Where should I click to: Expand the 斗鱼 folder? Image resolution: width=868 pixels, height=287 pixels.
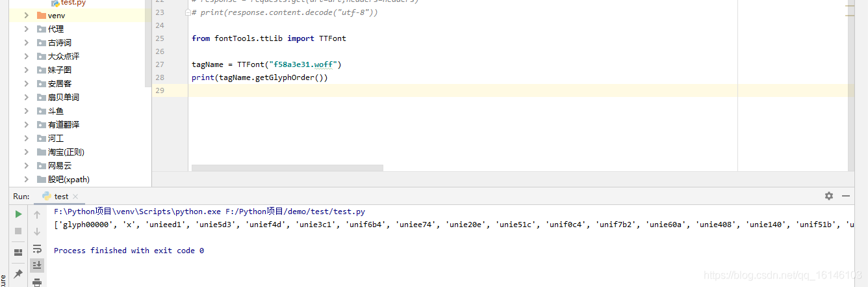pyautogui.click(x=26, y=111)
